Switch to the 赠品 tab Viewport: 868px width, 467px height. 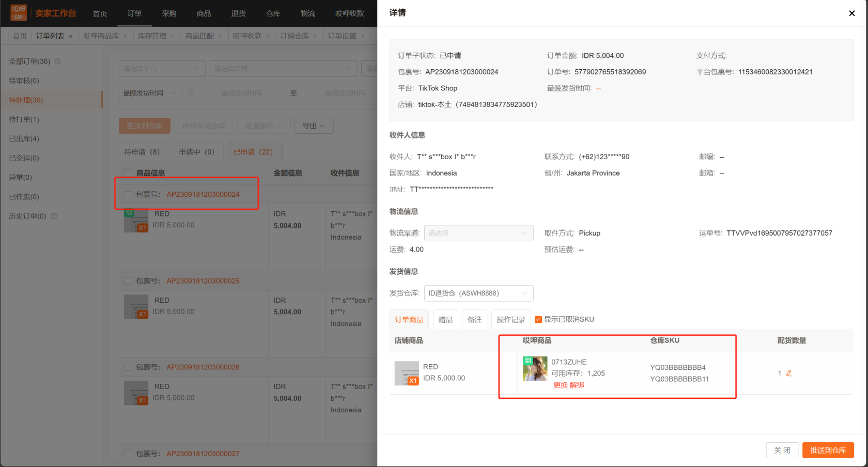[x=445, y=319]
